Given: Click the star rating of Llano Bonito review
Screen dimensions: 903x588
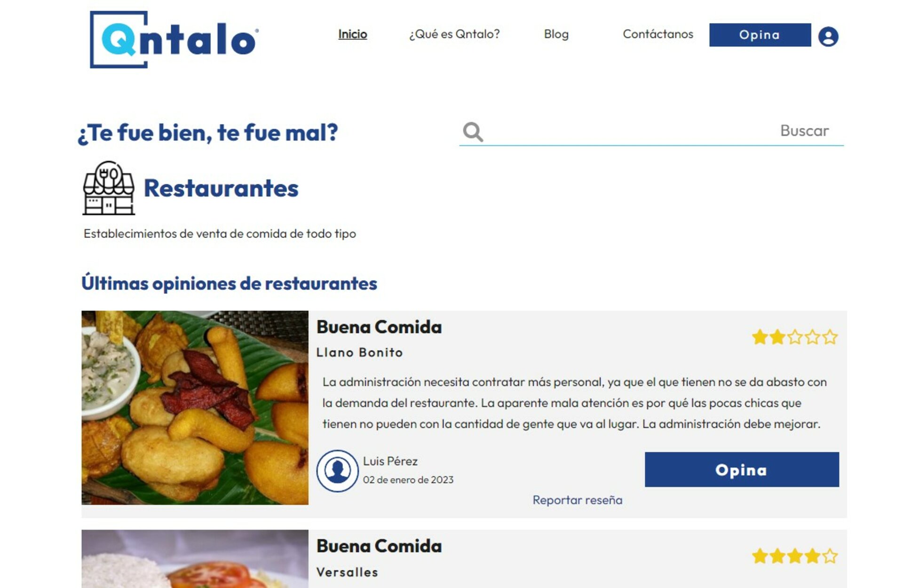Looking at the screenshot, I should point(795,337).
